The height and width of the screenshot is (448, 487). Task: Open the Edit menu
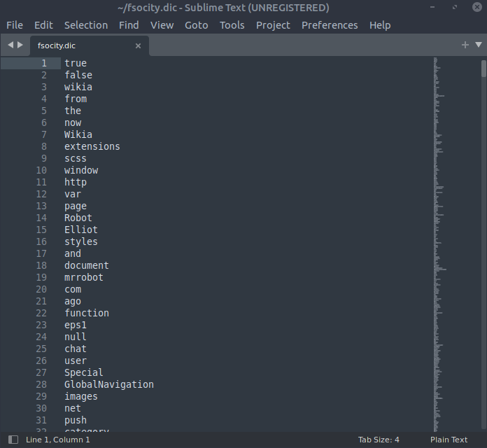(43, 25)
